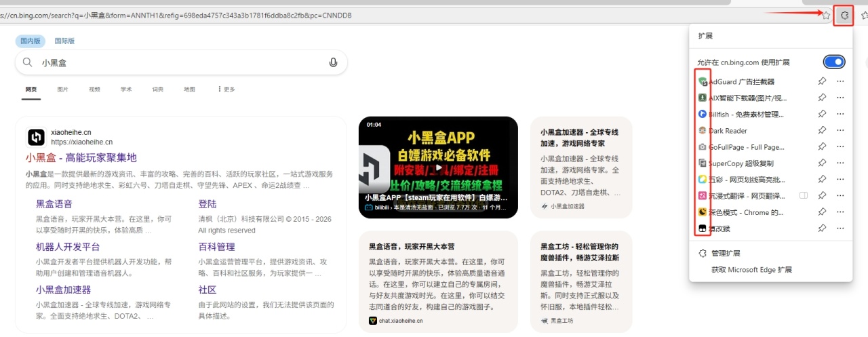868x337 pixels.
Task: Click the 篡改猴 Tampermonkey icon
Action: click(703, 229)
